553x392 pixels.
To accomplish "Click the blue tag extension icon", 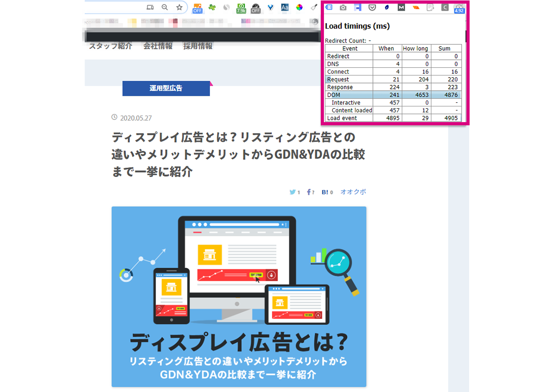I will coord(329,7).
